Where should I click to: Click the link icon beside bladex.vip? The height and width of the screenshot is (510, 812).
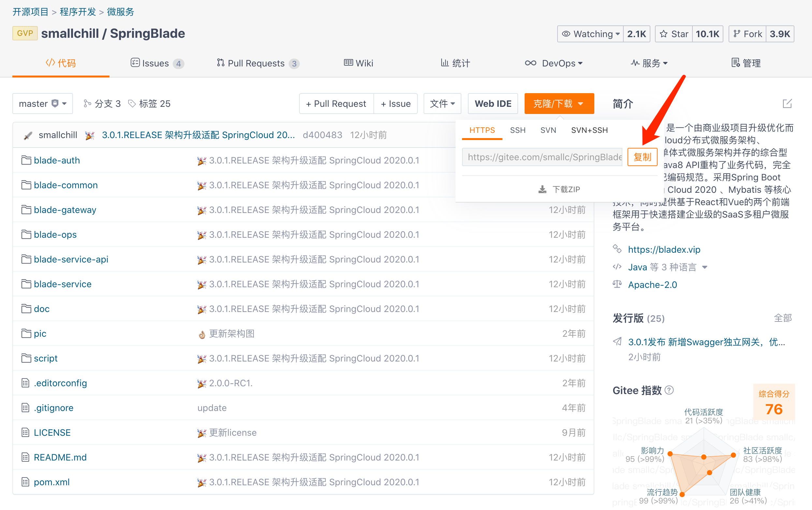(x=617, y=249)
